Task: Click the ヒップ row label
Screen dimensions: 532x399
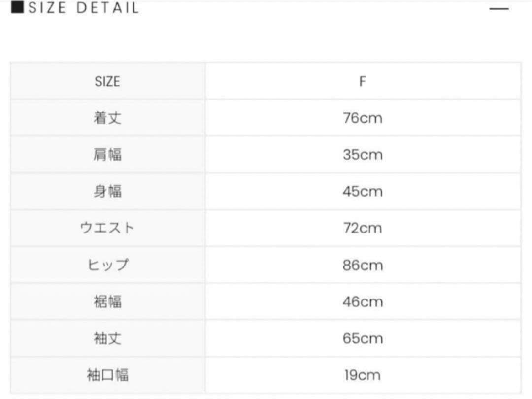Action: 107,265
